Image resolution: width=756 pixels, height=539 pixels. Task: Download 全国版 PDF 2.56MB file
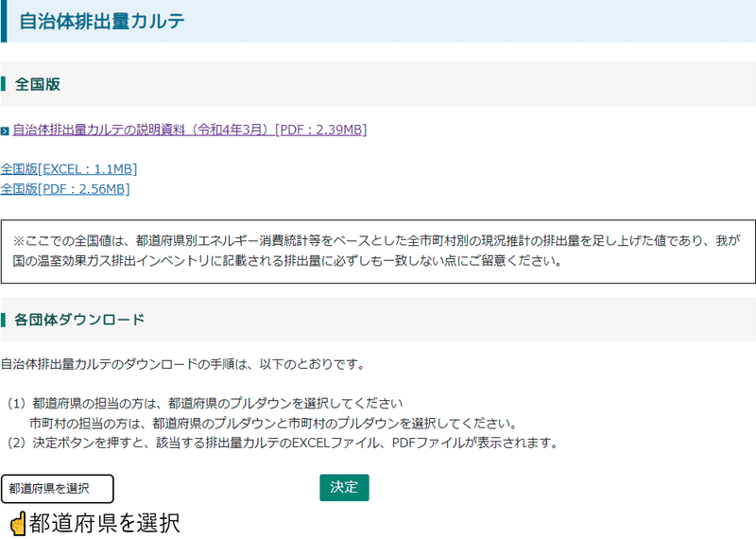click(x=65, y=189)
